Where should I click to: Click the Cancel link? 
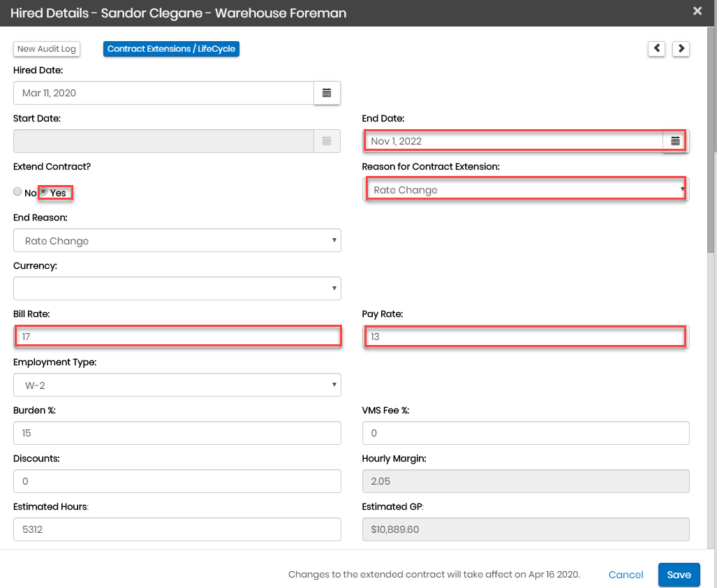point(626,575)
